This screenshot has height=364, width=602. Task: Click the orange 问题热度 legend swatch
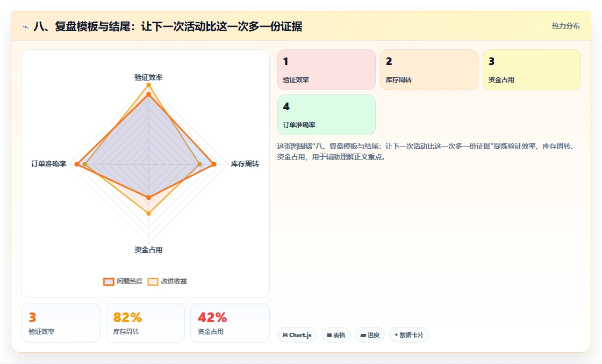[x=109, y=281]
